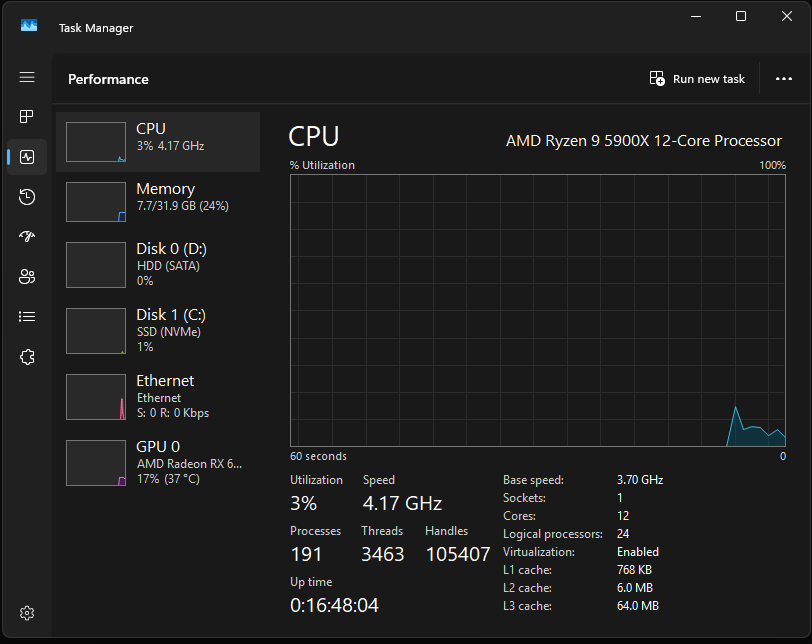Open the Details page icon
The height and width of the screenshot is (644, 812).
tap(27, 316)
